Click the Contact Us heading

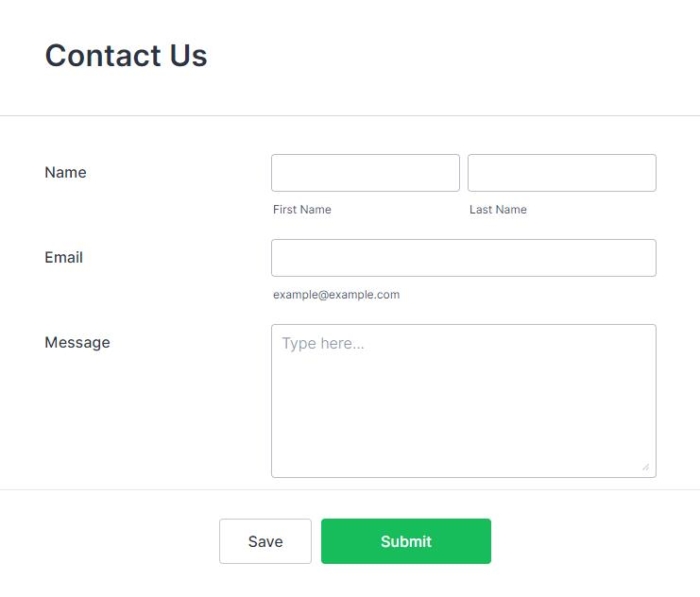(x=126, y=55)
